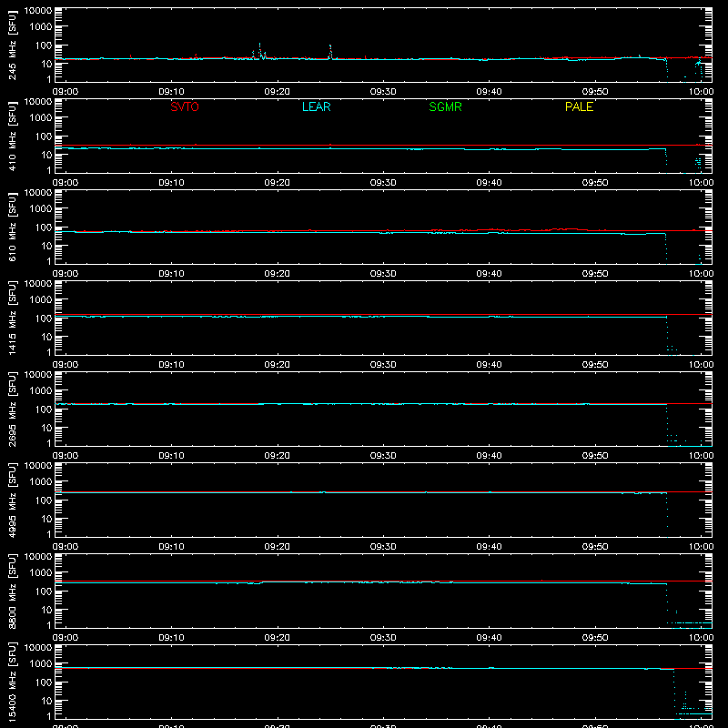This screenshot has height=728, width=728.
Task: Click the green SGMR station legend label
Action: click(x=445, y=106)
